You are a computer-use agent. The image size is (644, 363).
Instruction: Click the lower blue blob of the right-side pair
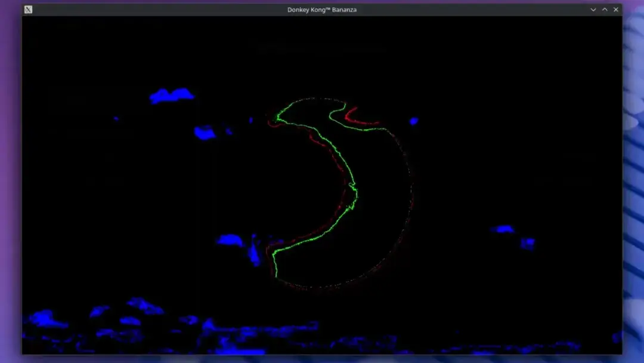pos(527,243)
